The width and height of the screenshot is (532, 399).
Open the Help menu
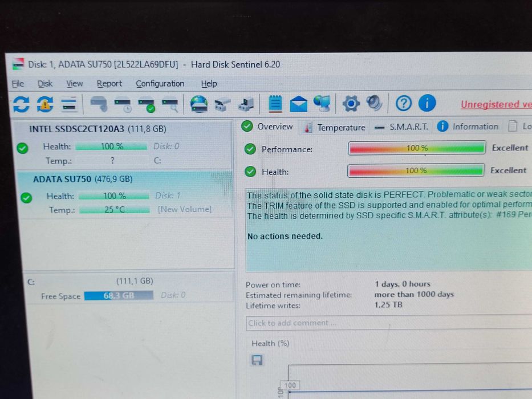[209, 83]
